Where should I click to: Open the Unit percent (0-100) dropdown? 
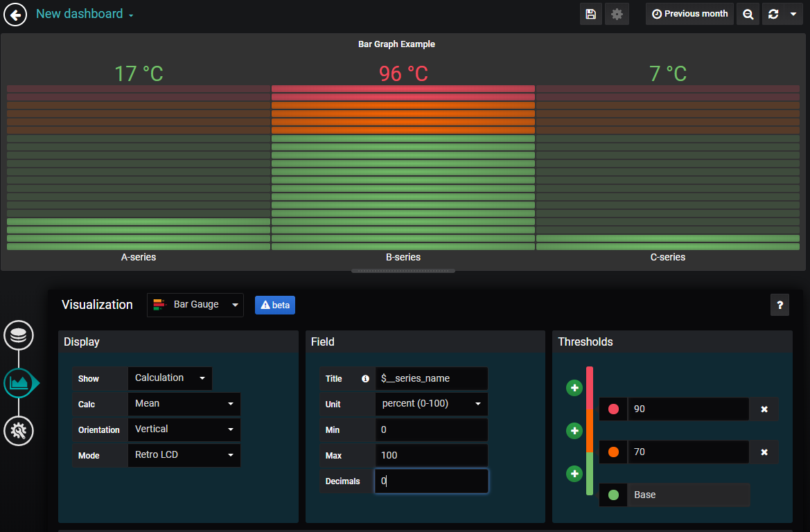click(432, 404)
